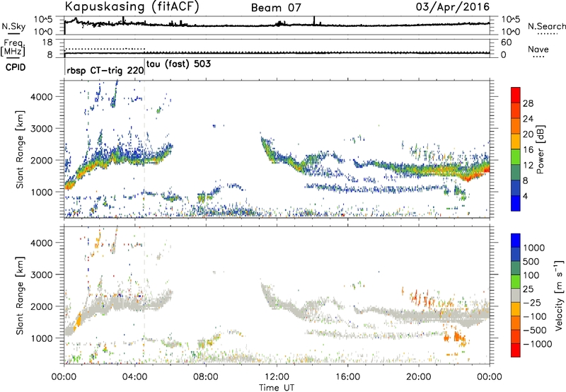Click the dashed CPID-change line in power panel

[144, 149]
